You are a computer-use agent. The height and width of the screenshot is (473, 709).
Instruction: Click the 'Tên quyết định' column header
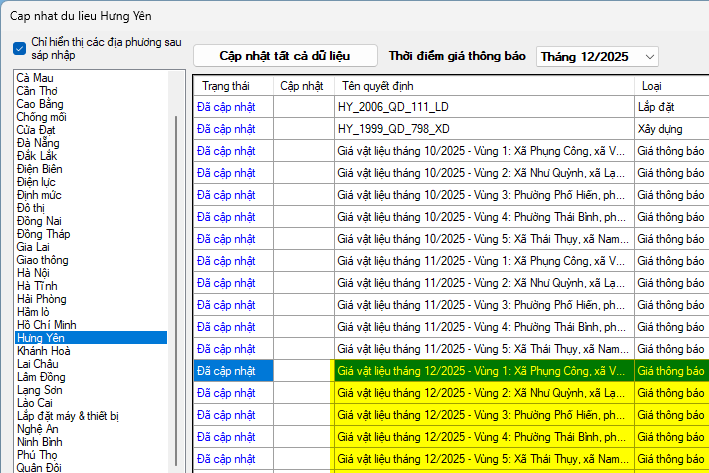pos(379,86)
